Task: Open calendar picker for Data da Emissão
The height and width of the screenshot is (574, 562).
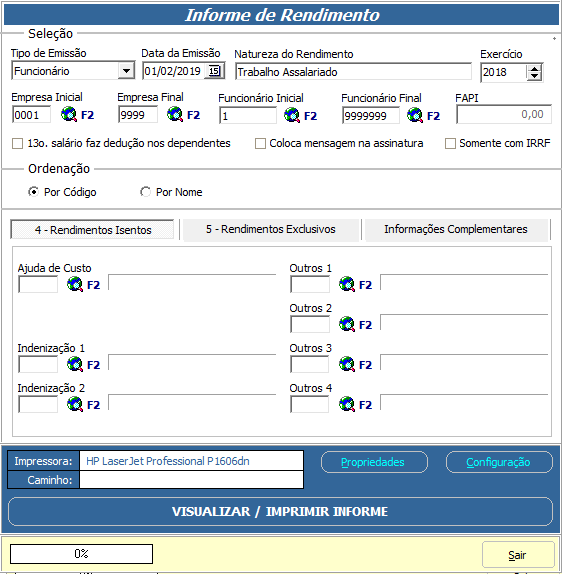Action: (214, 71)
